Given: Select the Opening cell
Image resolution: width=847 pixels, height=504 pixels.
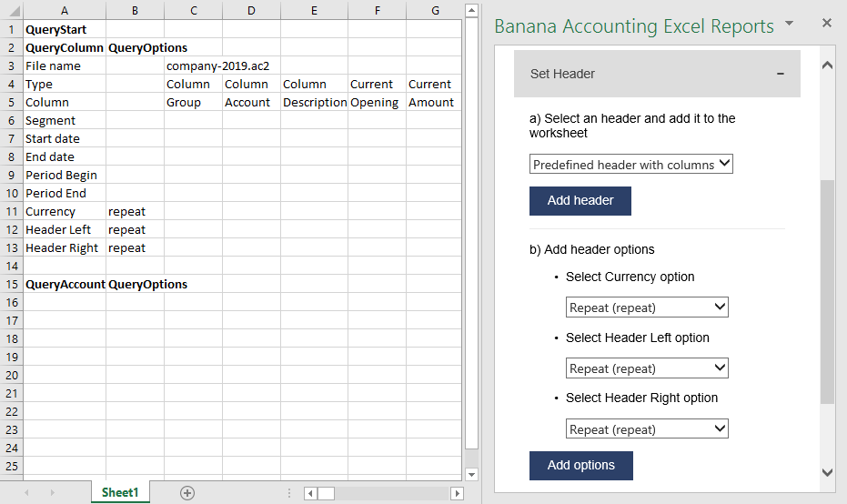Looking at the screenshot, I should [377, 103].
